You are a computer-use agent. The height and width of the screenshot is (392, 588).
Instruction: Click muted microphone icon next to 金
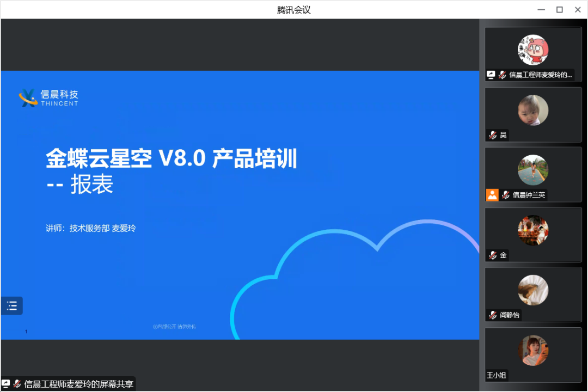tap(493, 255)
